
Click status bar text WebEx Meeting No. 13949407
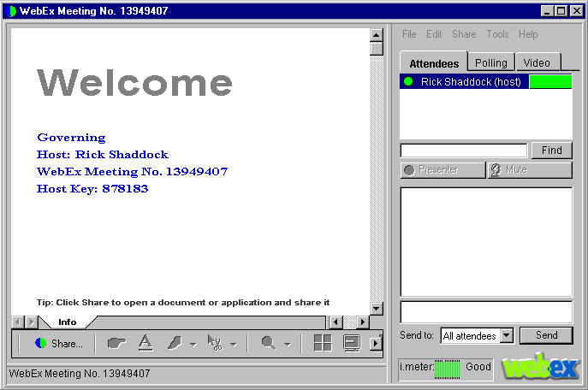(x=79, y=374)
